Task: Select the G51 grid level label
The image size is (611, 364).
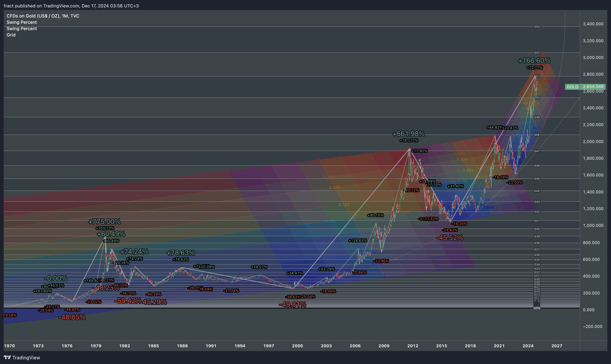Action: click(x=537, y=76)
